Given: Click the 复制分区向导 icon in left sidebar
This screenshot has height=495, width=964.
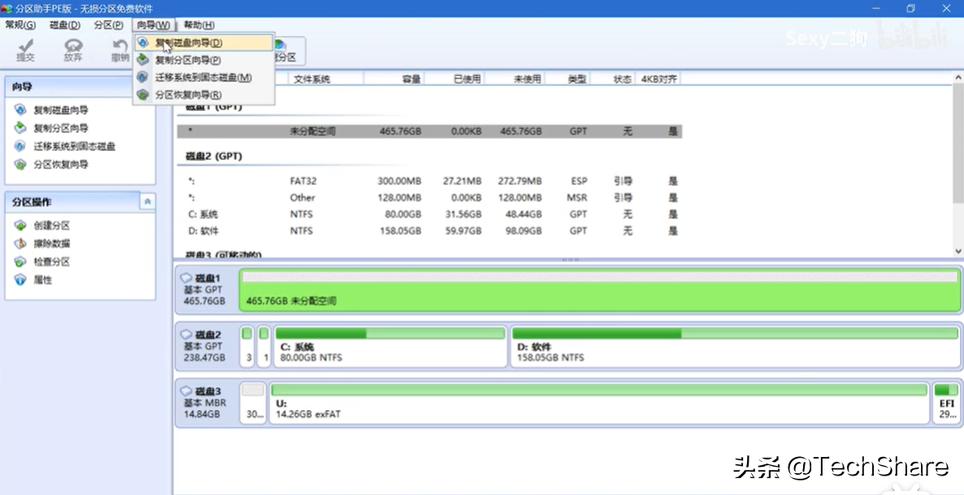Looking at the screenshot, I should pos(21,128).
